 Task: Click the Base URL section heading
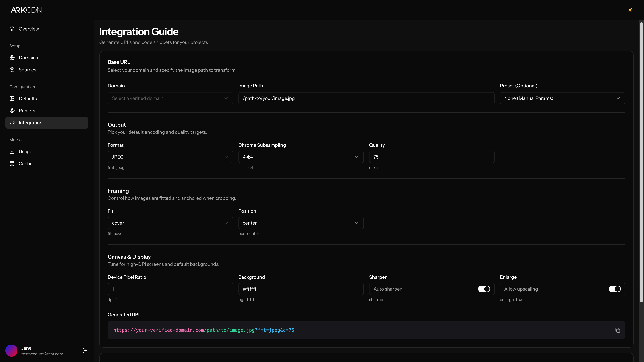(x=119, y=62)
